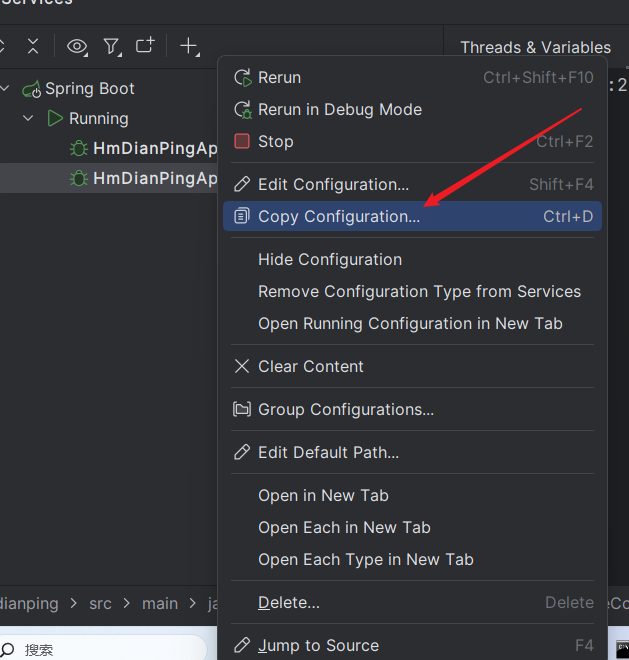Screen dimensions: 629x660
Task: Click the Jump to Source pencil icon
Action: (242, 645)
